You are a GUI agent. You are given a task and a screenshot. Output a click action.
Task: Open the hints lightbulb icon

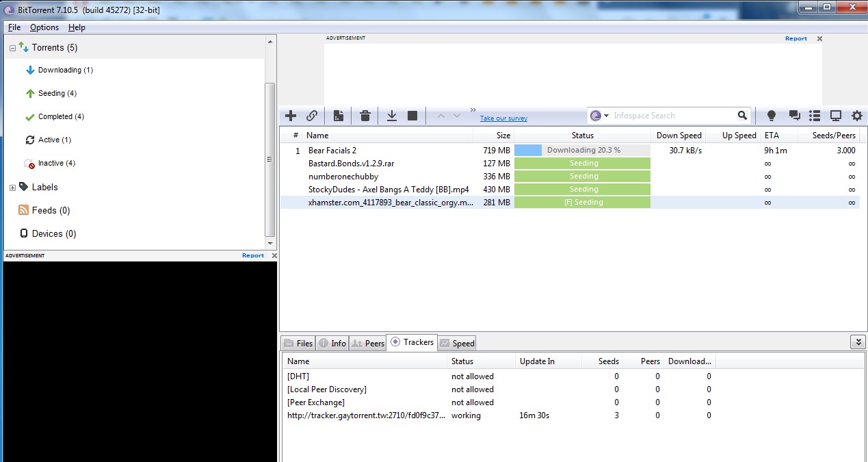pyautogui.click(x=771, y=116)
